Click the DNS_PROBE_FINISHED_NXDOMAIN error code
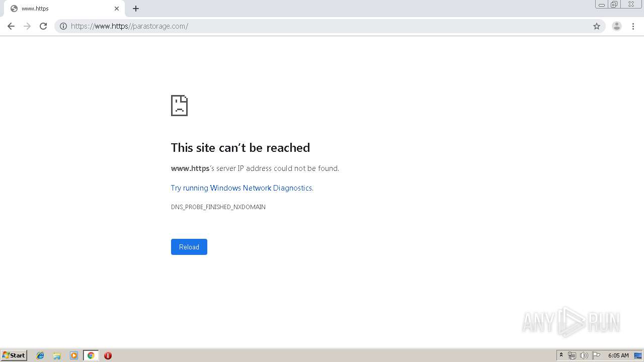The height and width of the screenshot is (362, 644). [x=218, y=207]
